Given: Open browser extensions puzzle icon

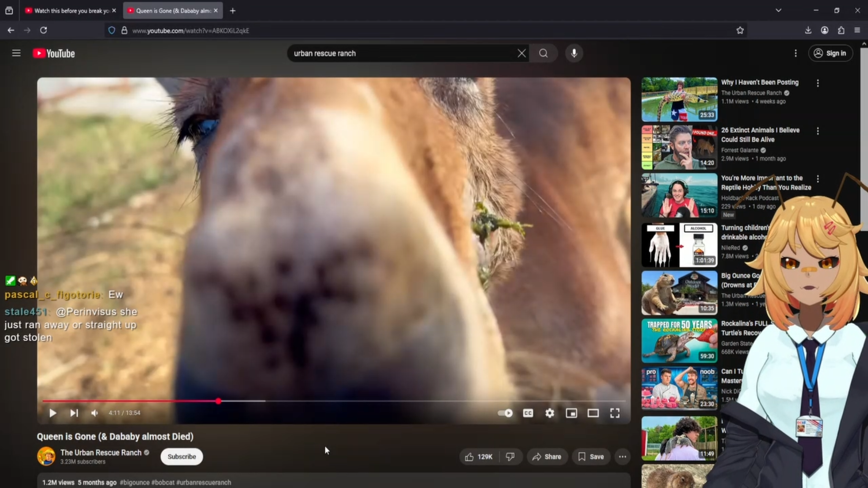Looking at the screenshot, I should pos(841,30).
